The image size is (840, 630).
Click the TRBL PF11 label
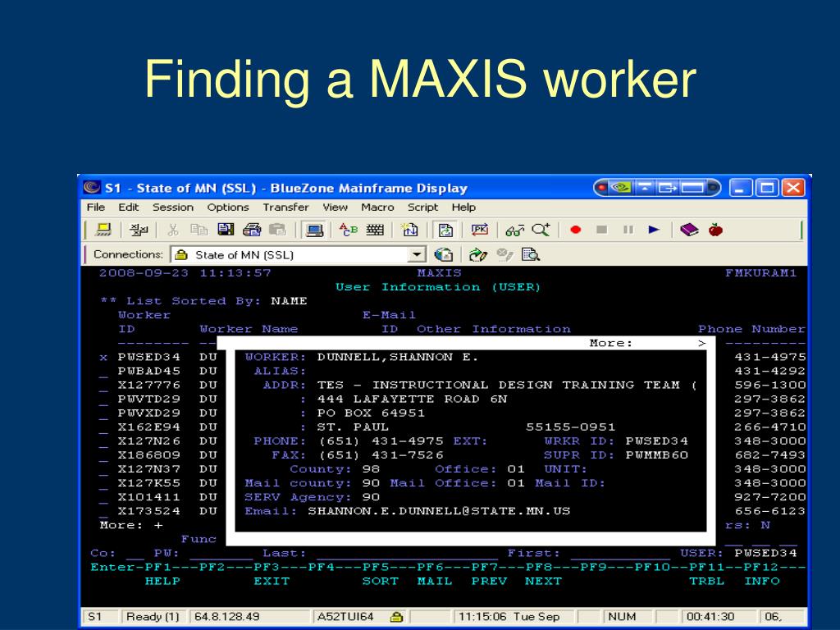(706, 582)
